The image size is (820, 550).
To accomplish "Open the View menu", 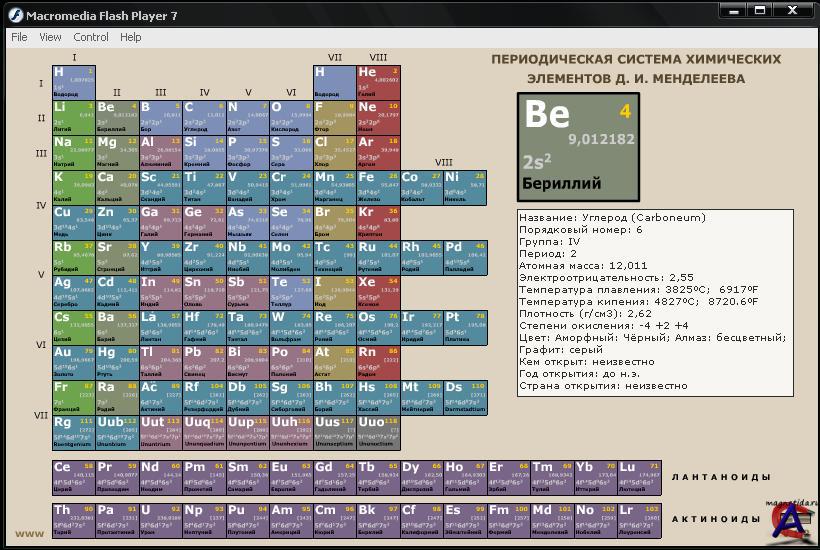I will tap(50, 37).
